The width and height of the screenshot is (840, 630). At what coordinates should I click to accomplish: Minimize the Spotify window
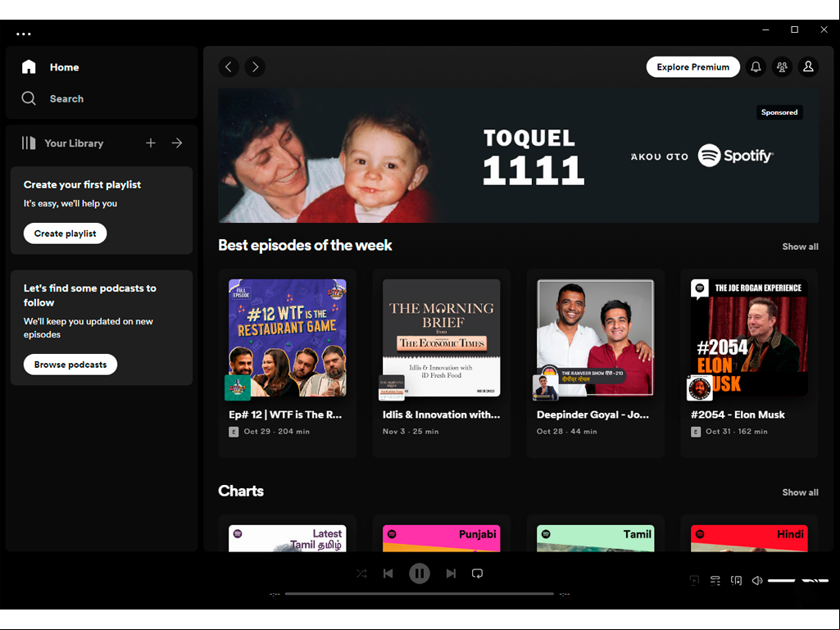coord(765,29)
